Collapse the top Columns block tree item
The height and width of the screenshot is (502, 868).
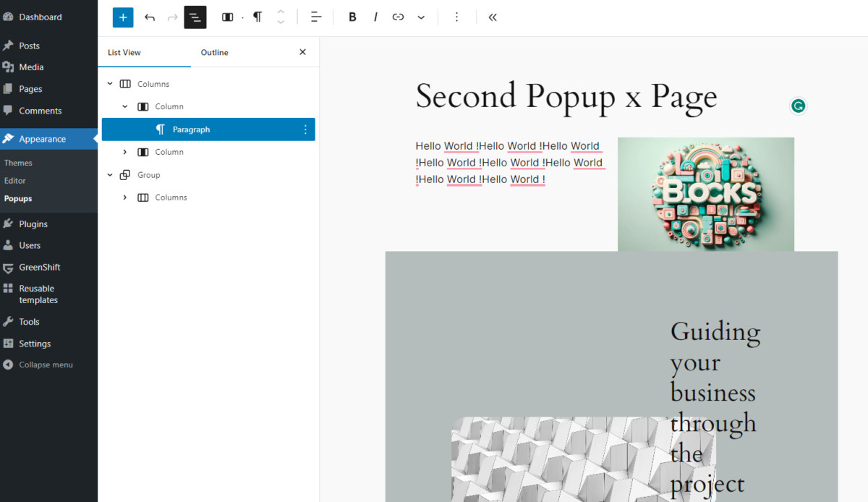click(110, 84)
